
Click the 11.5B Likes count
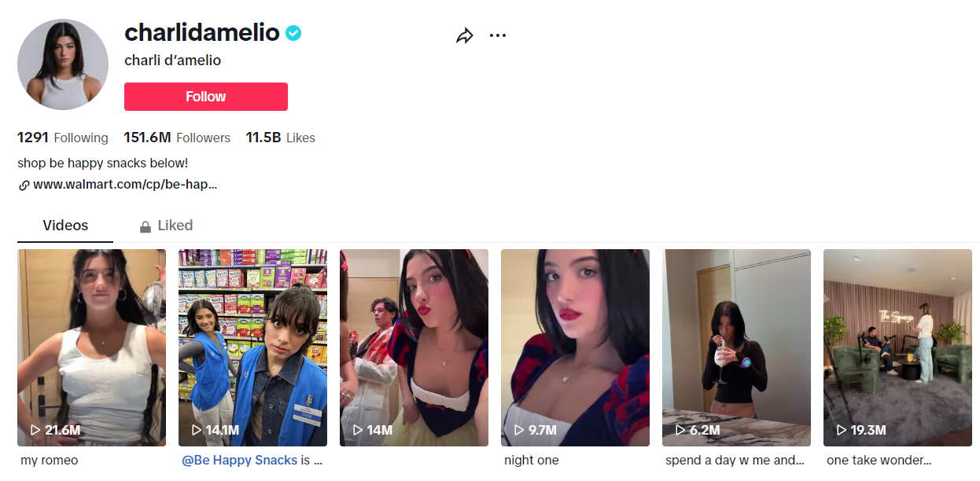(x=281, y=138)
